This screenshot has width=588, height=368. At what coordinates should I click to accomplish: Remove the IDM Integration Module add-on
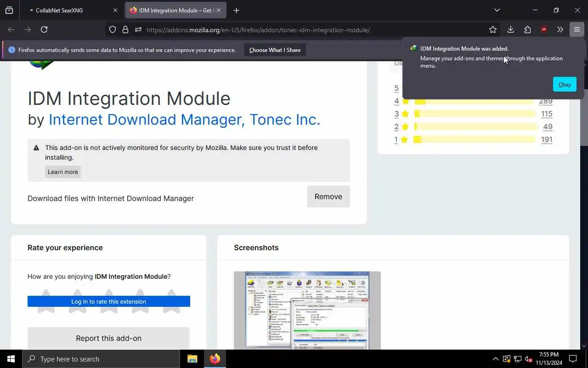328,196
